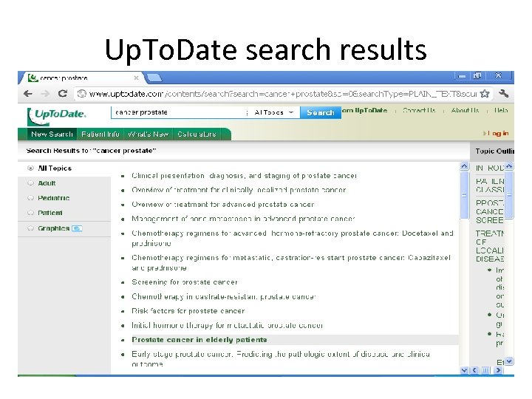The image size is (532, 399).
Task: Click TREATMENT OF LOCALIZED DISEASE outline entry
Action: pyautogui.click(x=490, y=246)
